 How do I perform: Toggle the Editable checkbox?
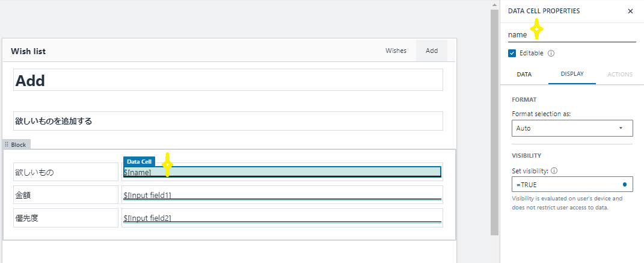[512, 53]
